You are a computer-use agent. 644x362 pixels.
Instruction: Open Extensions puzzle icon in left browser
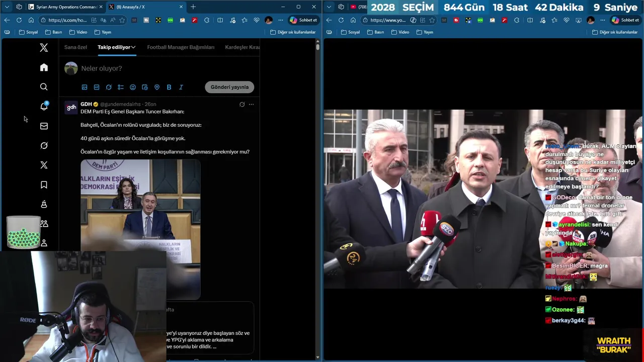(x=207, y=20)
